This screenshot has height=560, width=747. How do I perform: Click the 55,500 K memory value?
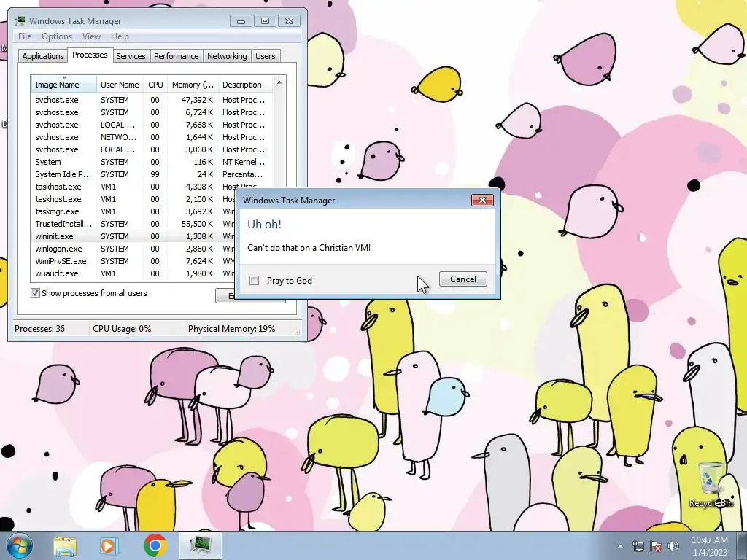point(197,224)
